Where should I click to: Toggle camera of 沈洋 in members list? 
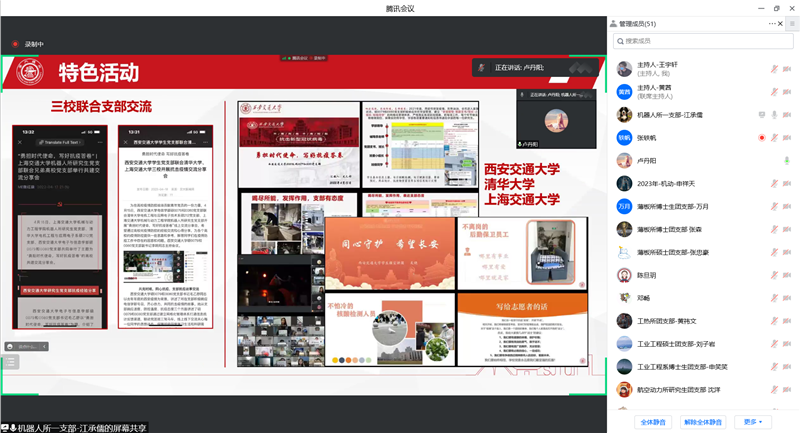pyautogui.click(x=787, y=390)
